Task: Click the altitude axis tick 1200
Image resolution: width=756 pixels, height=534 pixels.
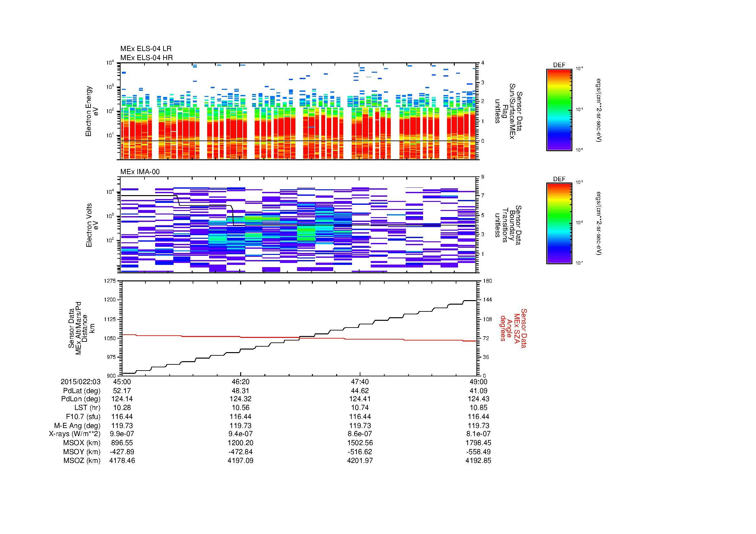Action: [110, 300]
